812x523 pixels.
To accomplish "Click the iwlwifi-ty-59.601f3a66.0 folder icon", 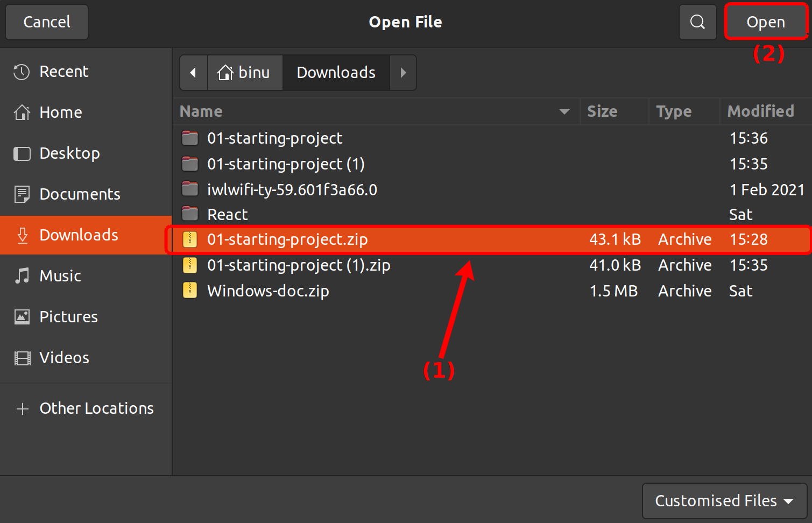I will pyautogui.click(x=190, y=189).
